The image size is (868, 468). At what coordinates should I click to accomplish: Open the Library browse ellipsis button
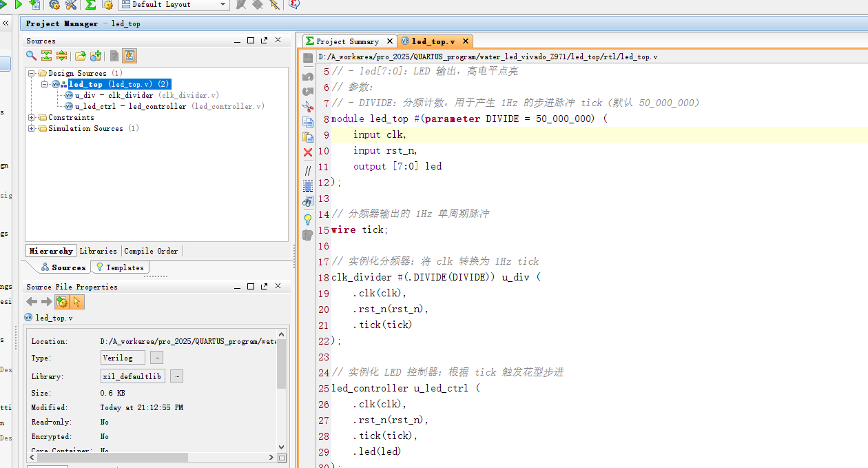point(176,376)
